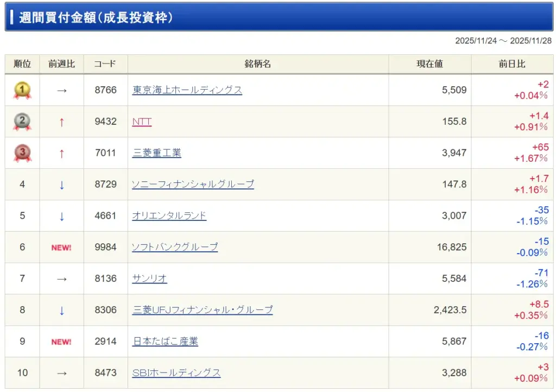Click the bronze third-place medal icon

[x=22, y=153]
